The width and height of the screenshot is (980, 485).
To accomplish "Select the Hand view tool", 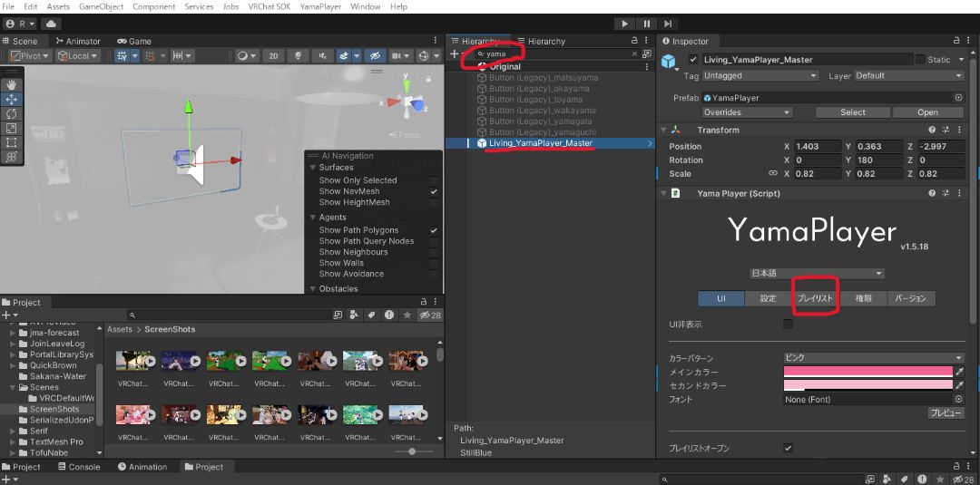I will tap(12, 85).
